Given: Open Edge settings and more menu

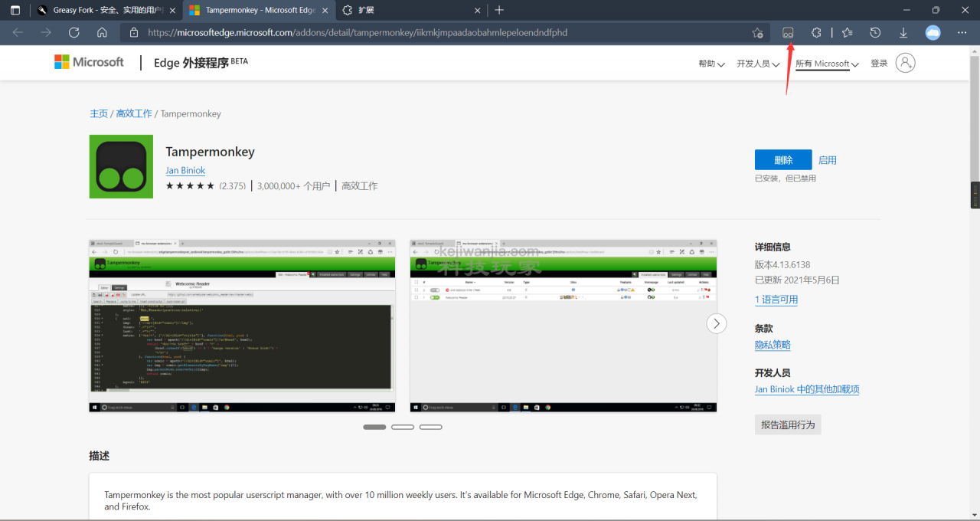Looking at the screenshot, I should coord(962,33).
